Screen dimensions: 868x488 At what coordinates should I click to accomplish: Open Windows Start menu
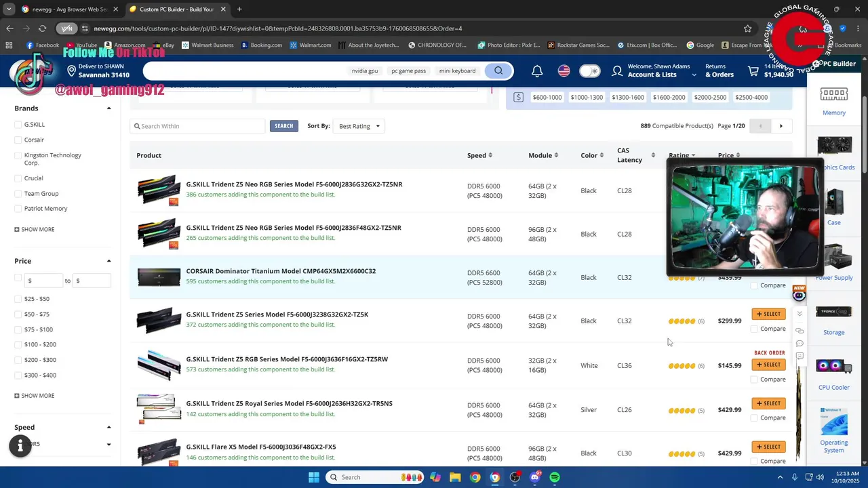coord(314,477)
